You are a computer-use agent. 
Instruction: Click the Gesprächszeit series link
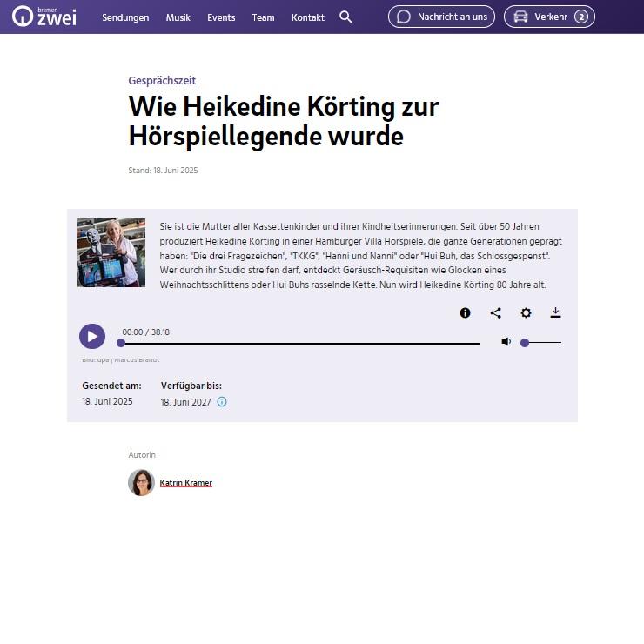[162, 80]
